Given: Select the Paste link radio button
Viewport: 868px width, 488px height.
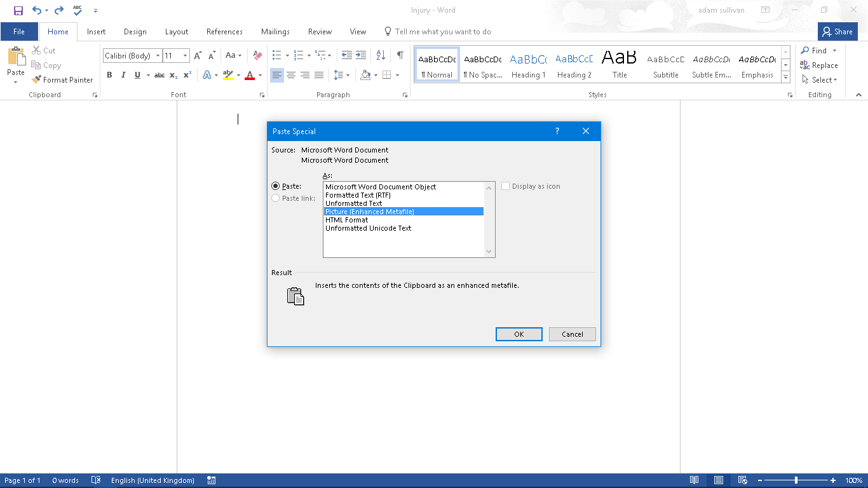Looking at the screenshot, I should click(276, 198).
